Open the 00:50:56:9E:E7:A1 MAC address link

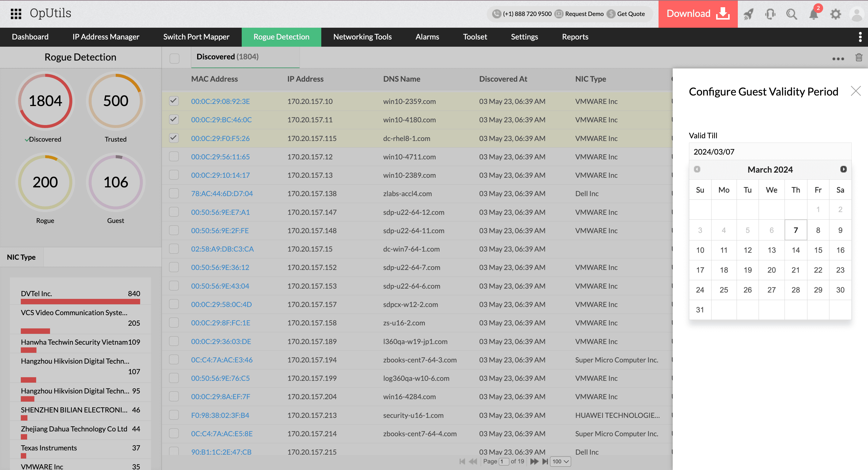click(x=220, y=212)
